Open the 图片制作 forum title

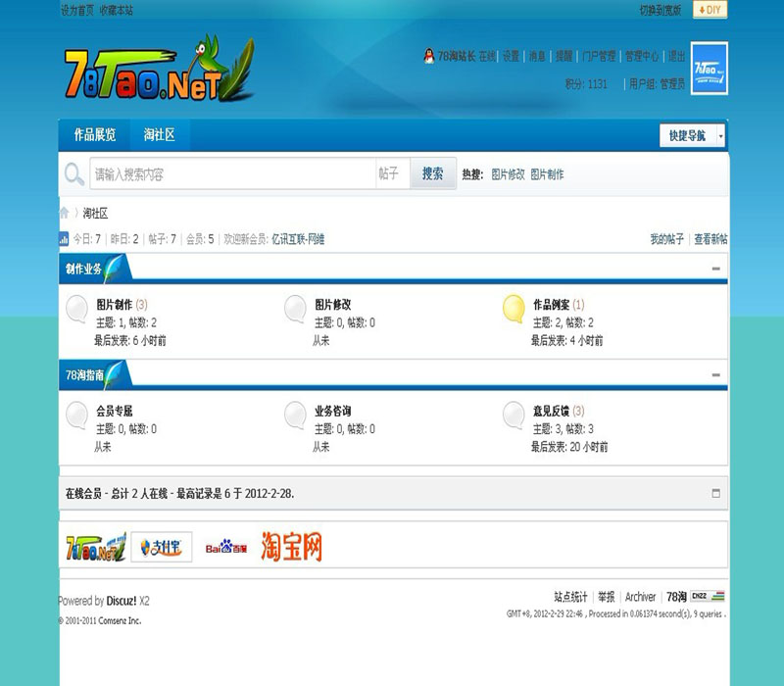pos(115,305)
